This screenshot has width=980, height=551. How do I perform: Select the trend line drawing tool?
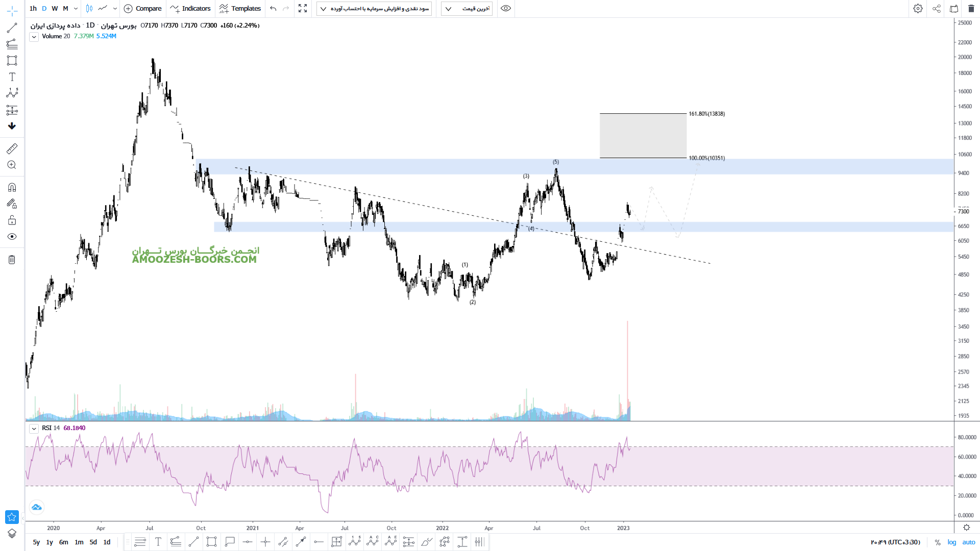point(12,28)
